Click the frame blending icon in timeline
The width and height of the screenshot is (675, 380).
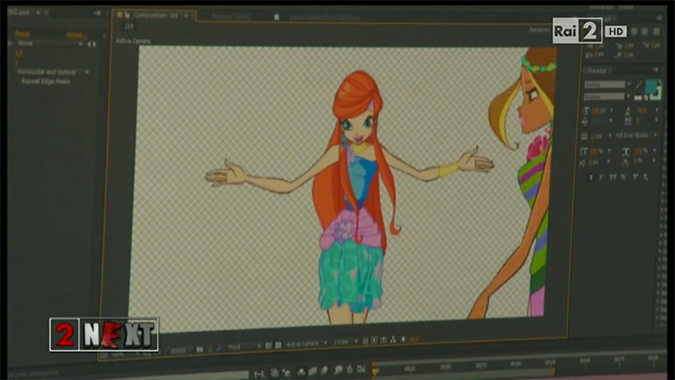(313, 371)
